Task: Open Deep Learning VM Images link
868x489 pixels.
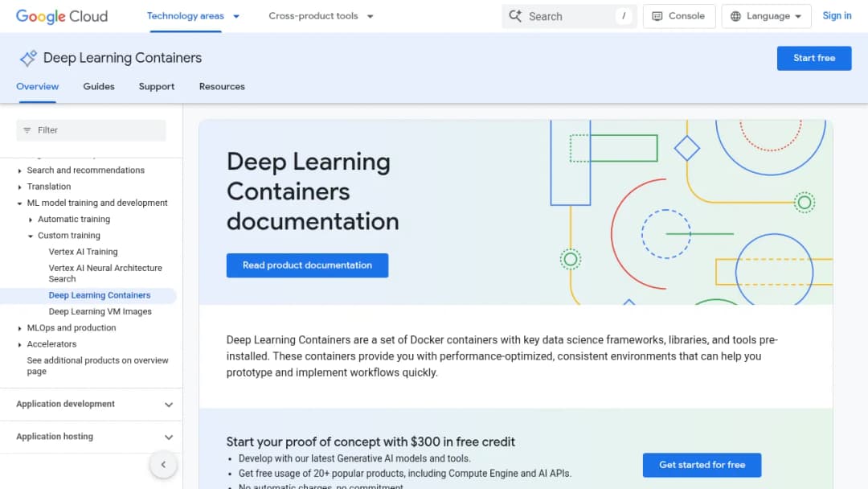Action: pyautogui.click(x=100, y=311)
